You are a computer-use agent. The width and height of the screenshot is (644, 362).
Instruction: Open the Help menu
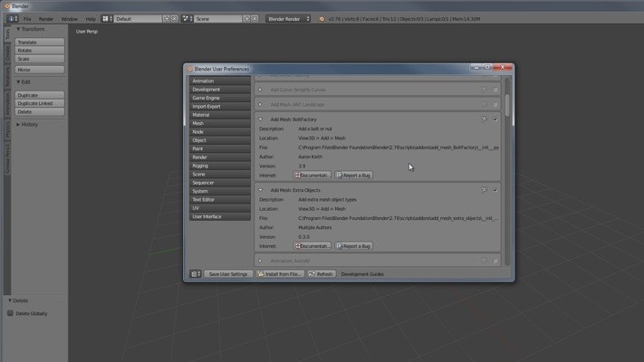(x=91, y=19)
